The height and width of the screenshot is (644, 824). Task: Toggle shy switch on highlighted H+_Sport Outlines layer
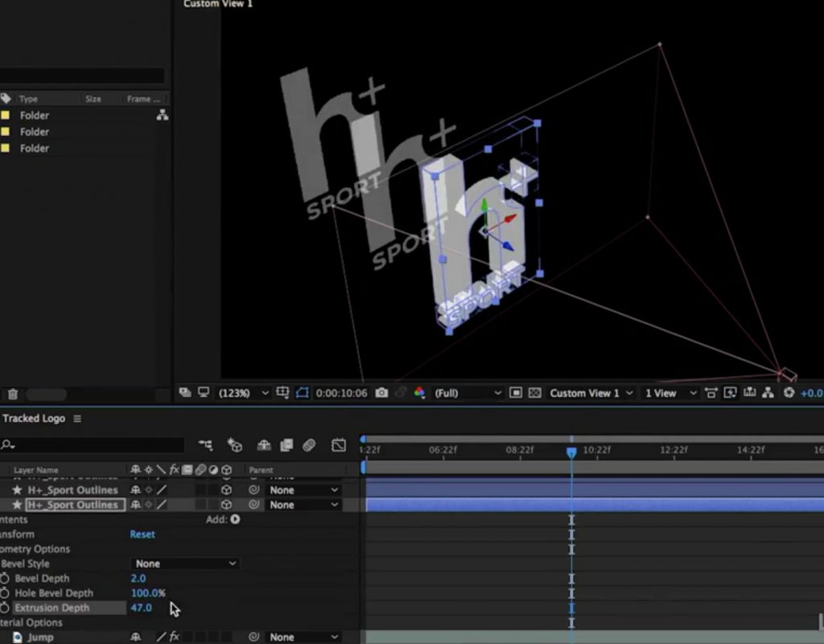[x=135, y=505]
